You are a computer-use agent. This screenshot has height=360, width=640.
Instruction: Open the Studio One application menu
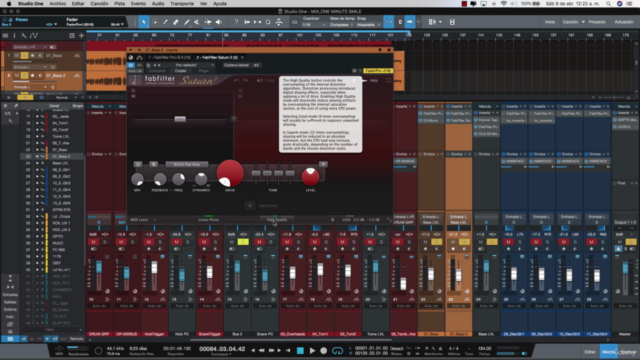click(x=31, y=4)
